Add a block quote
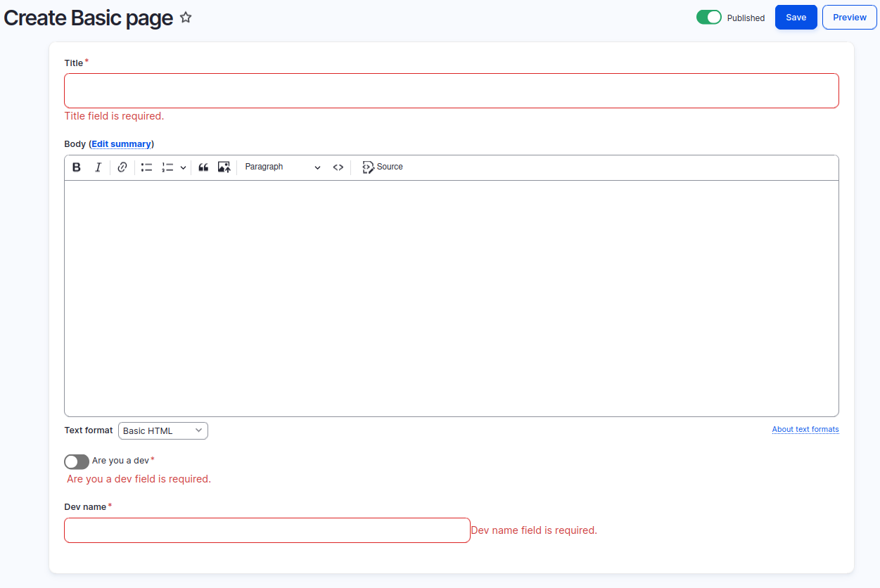 (x=203, y=167)
